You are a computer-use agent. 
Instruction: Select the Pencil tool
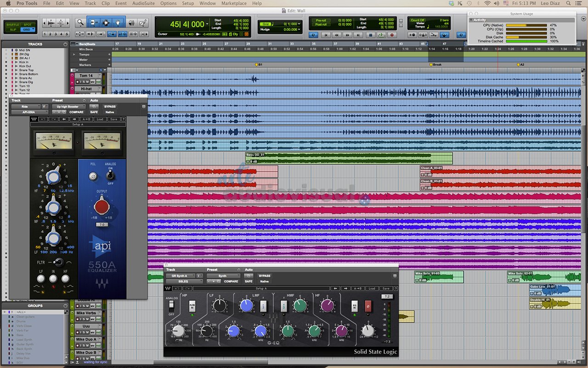tap(143, 23)
